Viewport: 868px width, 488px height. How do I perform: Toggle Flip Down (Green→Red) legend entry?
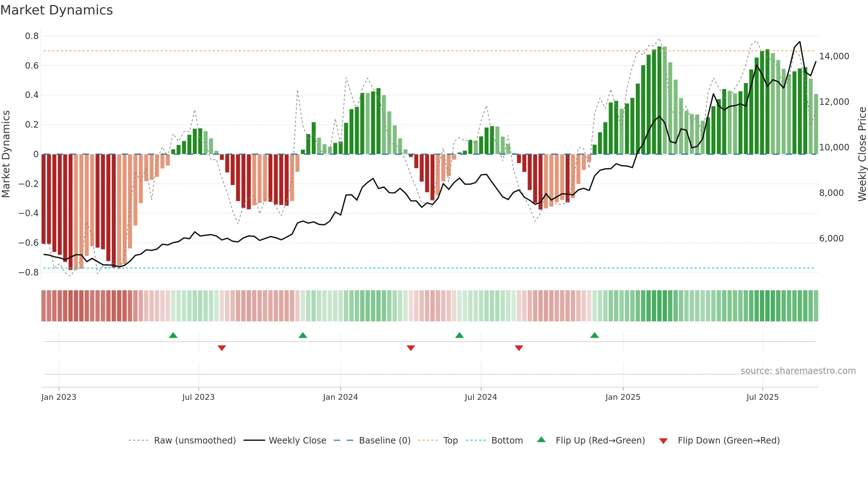[x=719, y=440]
